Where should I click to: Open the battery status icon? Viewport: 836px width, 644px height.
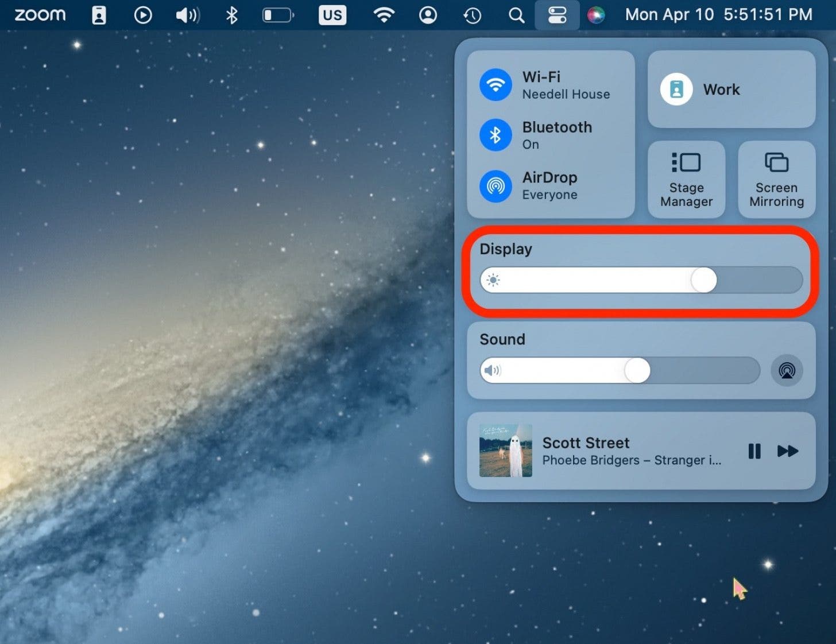pos(278,15)
